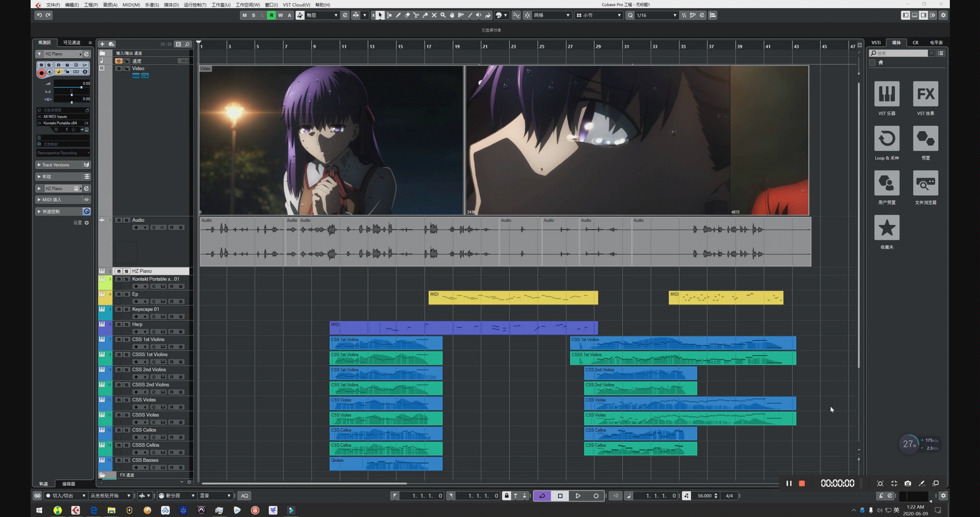Toggle global Mute M in toolbar

pos(244,15)
